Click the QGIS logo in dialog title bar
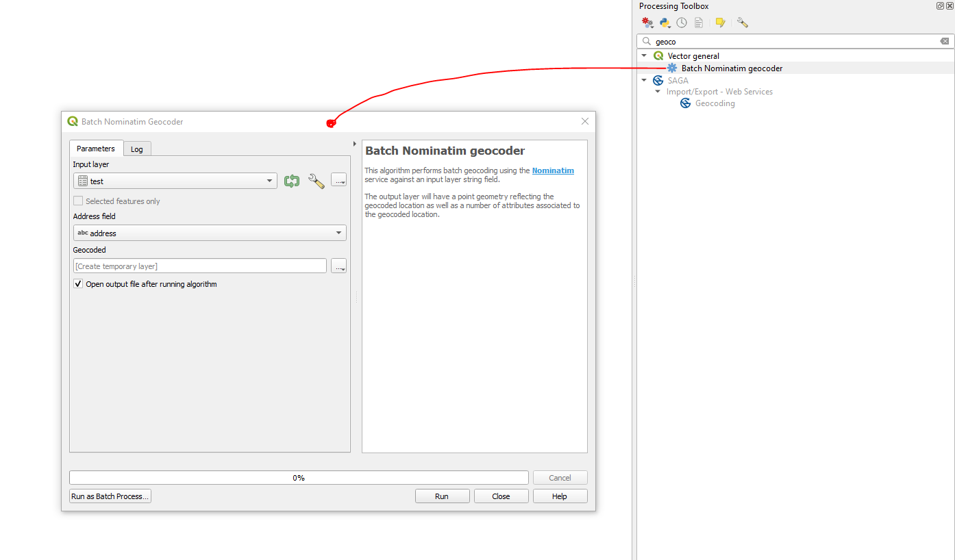 (73, 121)
